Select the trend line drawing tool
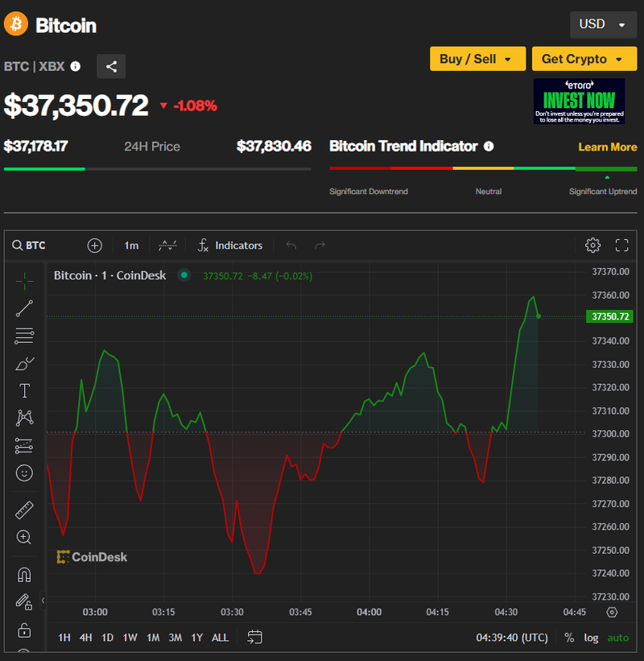The image size is (644, 661). (x=24, y=308)
